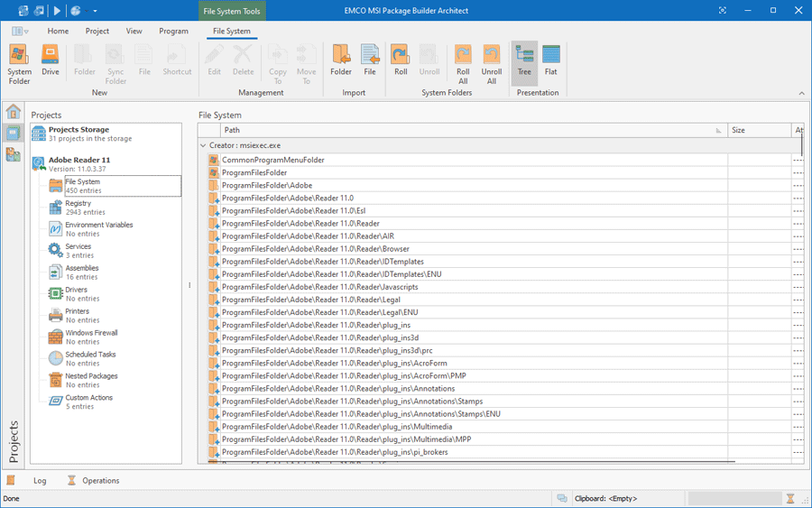Open the View ribbon tab
812x508 pixels.
pyautogui.click(x=134, y=31)
